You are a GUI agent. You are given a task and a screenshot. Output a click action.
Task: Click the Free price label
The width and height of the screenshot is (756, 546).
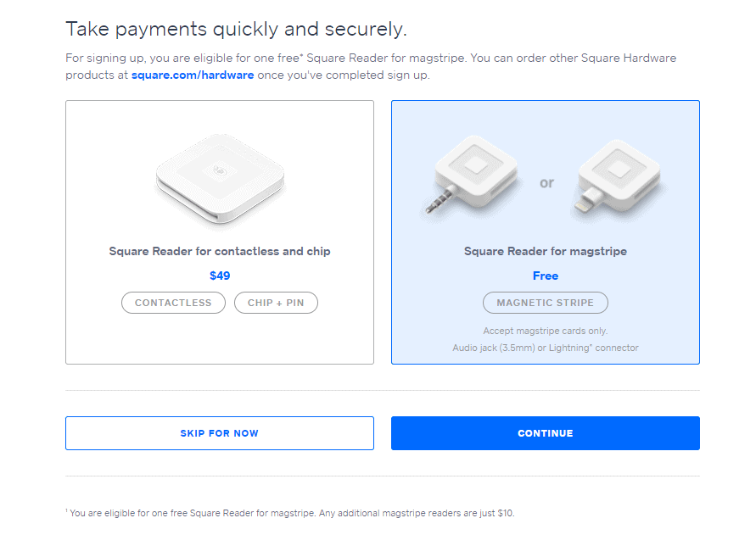(546, 276)
